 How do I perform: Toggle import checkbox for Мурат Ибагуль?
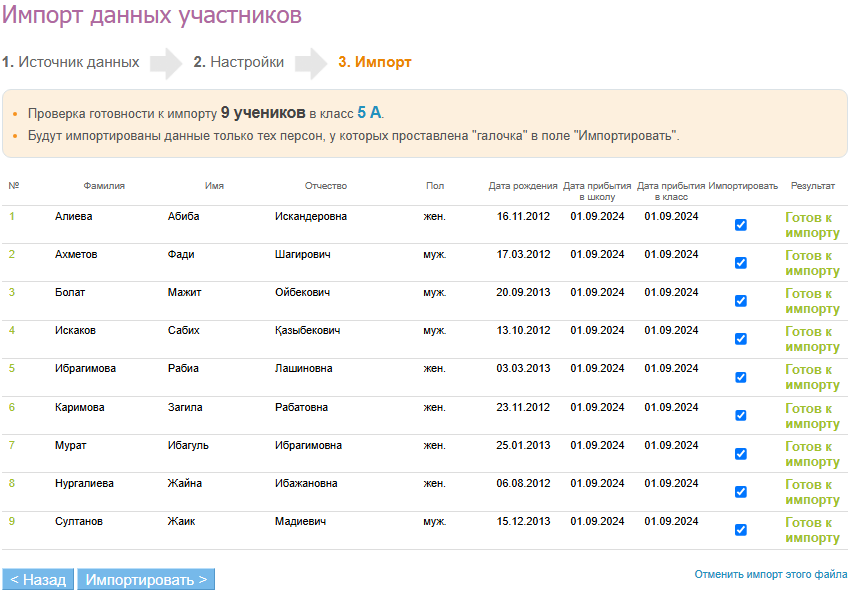(x=741, y=453)
